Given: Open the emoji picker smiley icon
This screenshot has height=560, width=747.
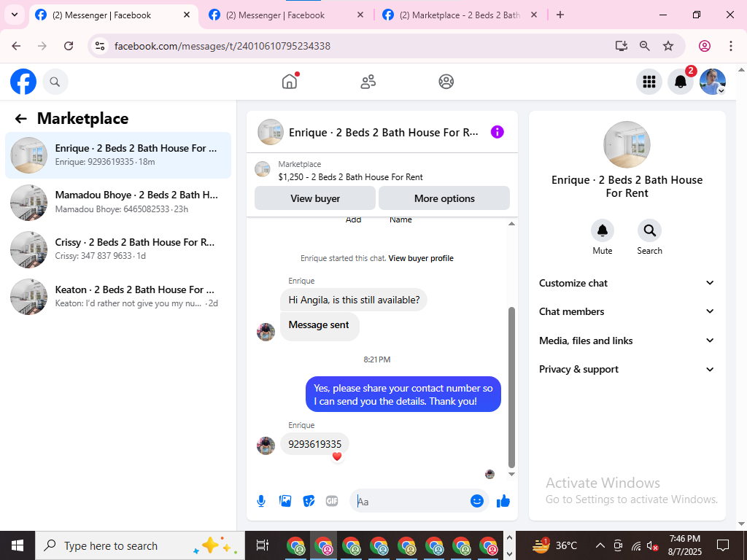Looking at the screenshot, I should (477, 501).
